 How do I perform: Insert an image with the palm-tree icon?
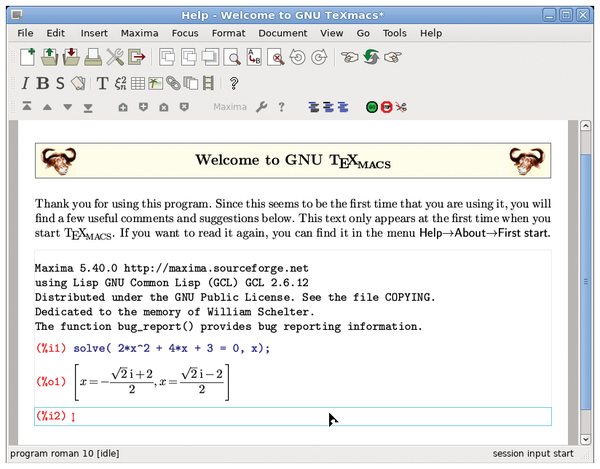pyautogui.click(x=155, y=83)
